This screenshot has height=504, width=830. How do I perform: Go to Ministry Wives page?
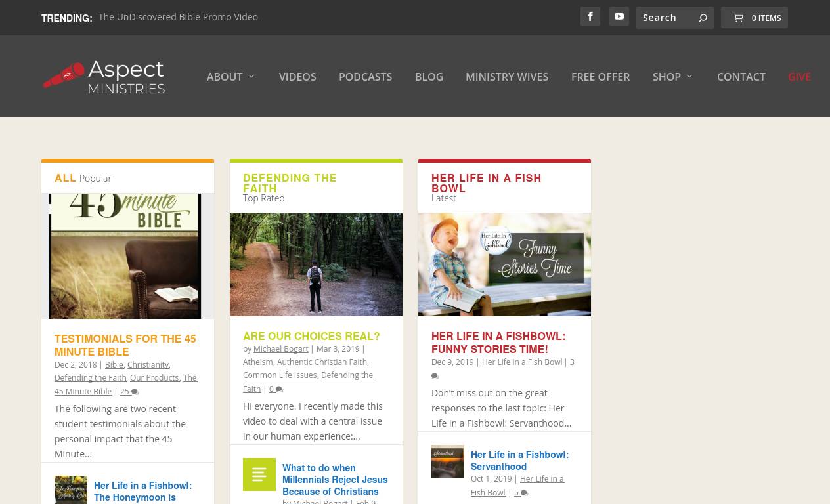(x=506, y=77)
